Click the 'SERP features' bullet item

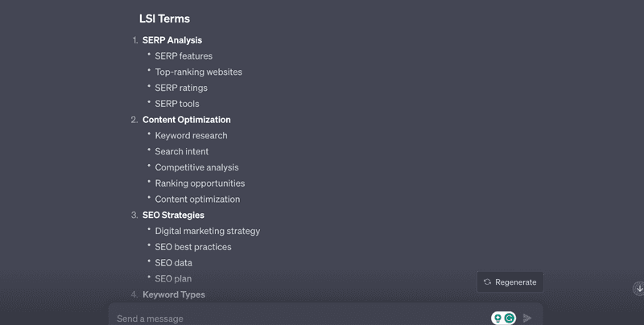point(184,56)
